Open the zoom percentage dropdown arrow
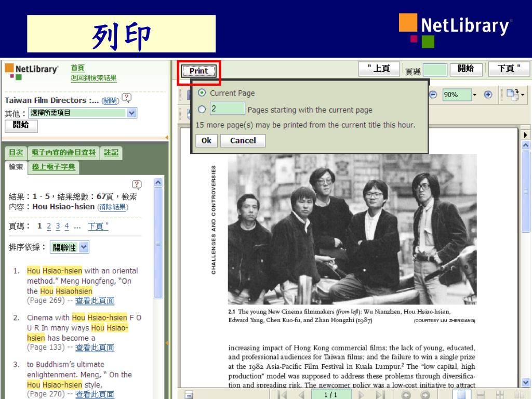 pyautogui.click(x=475, y=95)
